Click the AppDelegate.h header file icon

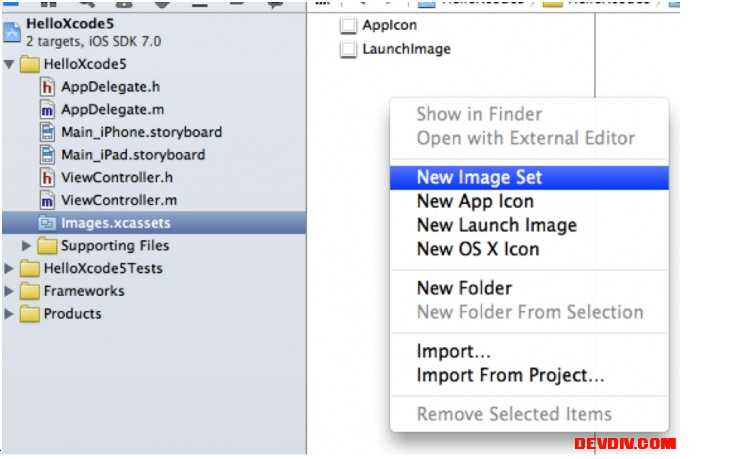coord(47,87)
